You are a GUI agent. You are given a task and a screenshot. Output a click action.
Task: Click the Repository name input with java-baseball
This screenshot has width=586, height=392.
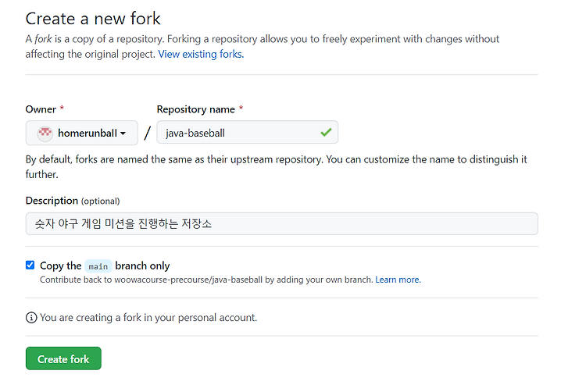(248, 132)
